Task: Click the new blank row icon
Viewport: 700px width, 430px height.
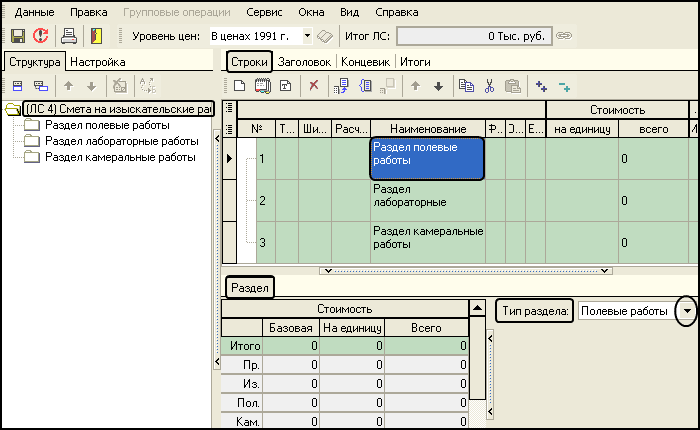Action: pyautogui.click(x=239, y=86)
